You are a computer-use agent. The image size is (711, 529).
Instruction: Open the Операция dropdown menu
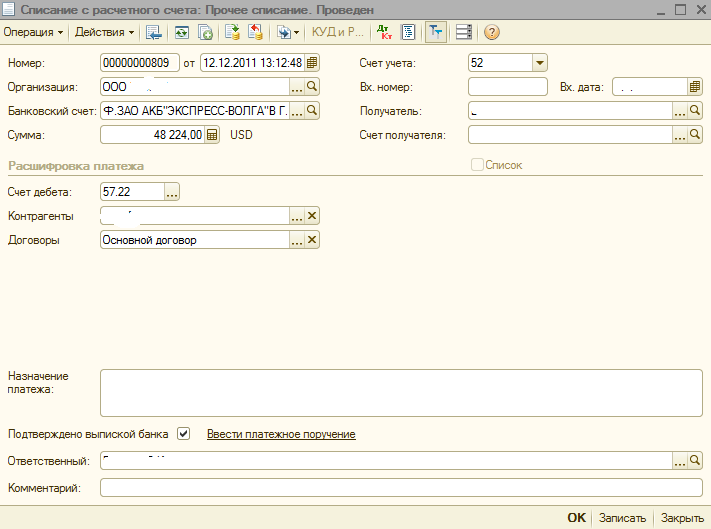33,32
